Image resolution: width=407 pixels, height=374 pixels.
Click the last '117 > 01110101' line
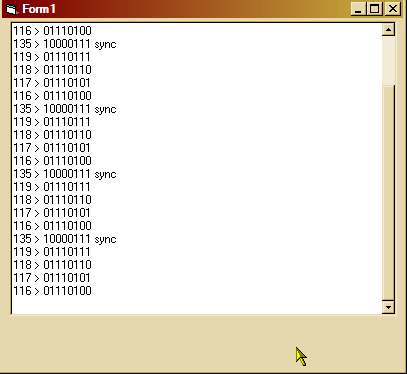[x=52, y=278]
